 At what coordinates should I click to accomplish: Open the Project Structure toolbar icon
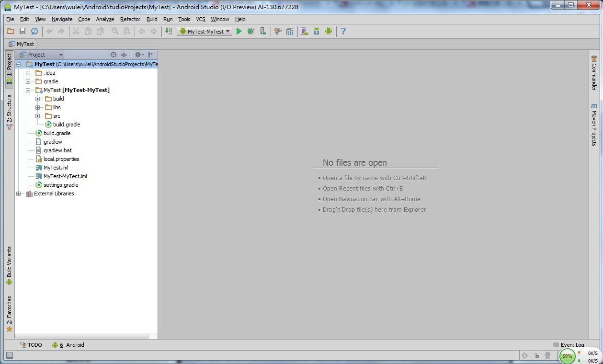[x=290, y=31]
